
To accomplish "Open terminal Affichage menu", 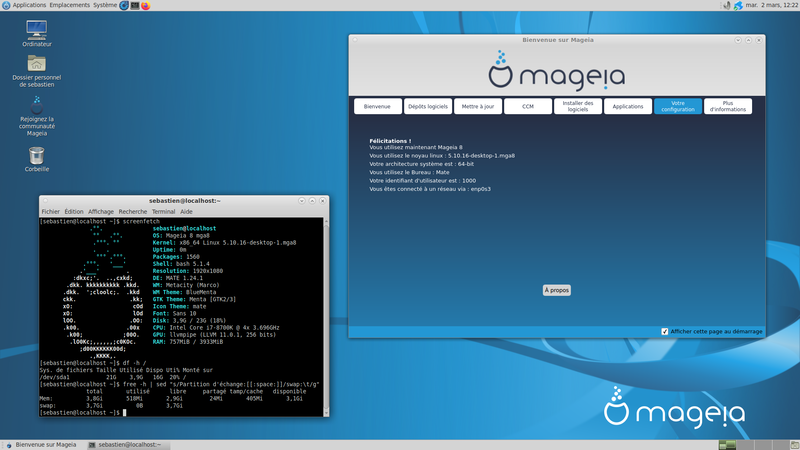I will [x=101, y=211].
